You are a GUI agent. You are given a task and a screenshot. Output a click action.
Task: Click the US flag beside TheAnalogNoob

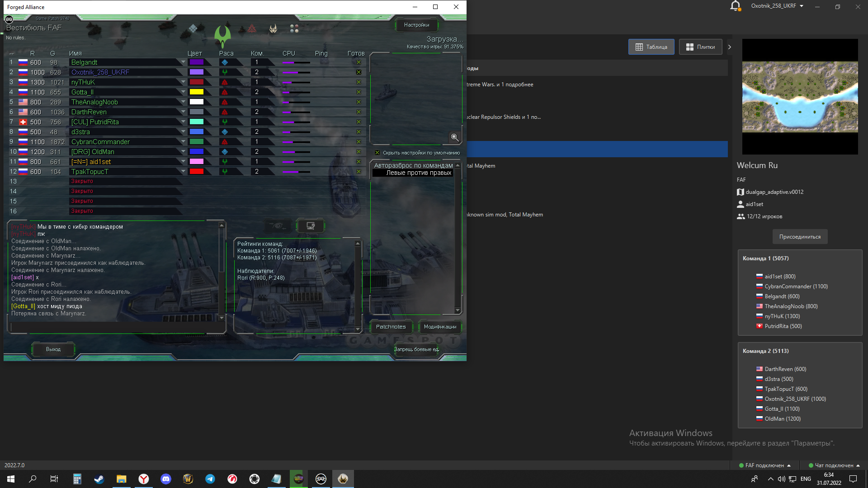[23, 102]
